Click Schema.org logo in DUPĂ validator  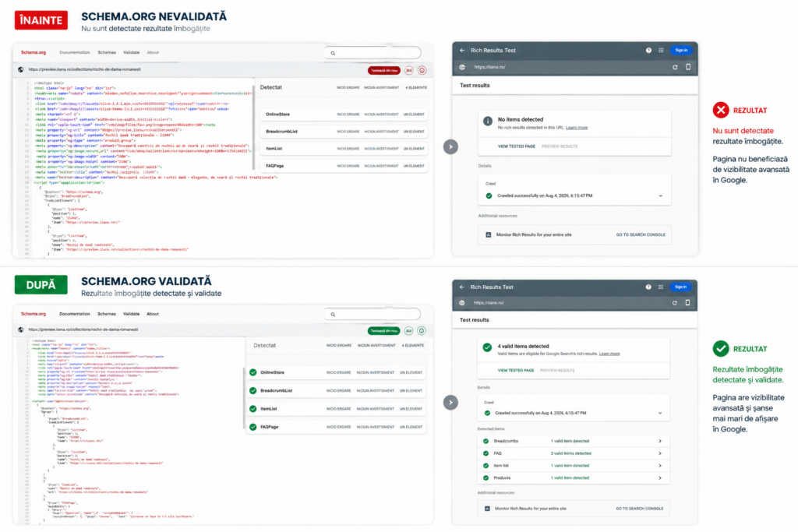(33, 314)
